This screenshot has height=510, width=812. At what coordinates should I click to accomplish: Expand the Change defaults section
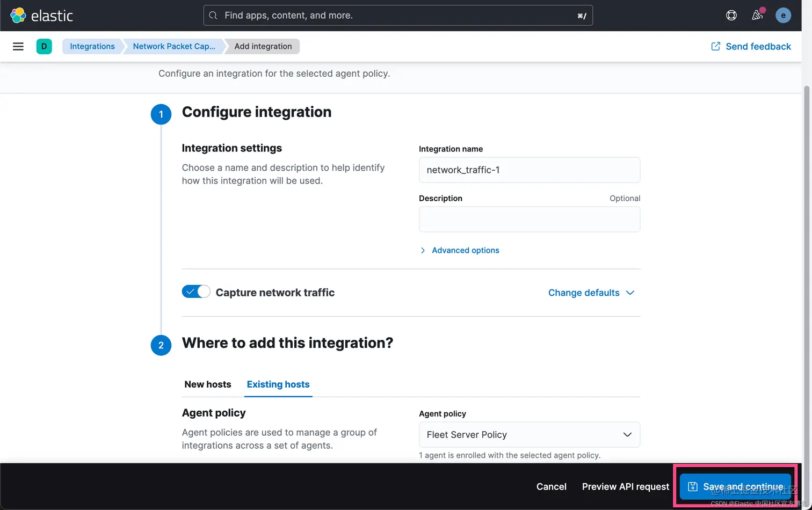[x=591, y=293]
